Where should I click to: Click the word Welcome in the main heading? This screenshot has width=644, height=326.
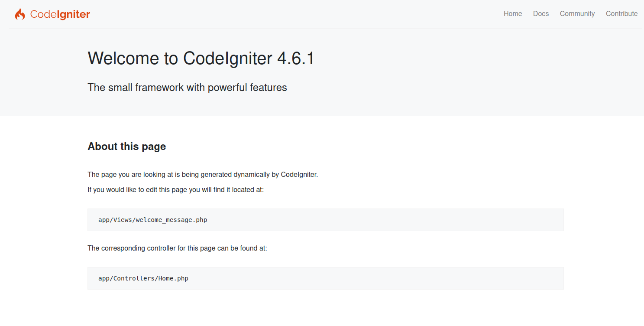[x=123, y=58]
